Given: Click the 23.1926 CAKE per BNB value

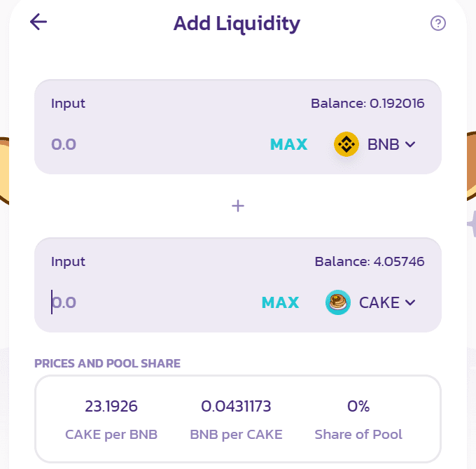Looking at the screenshot, I should (111, 406).
